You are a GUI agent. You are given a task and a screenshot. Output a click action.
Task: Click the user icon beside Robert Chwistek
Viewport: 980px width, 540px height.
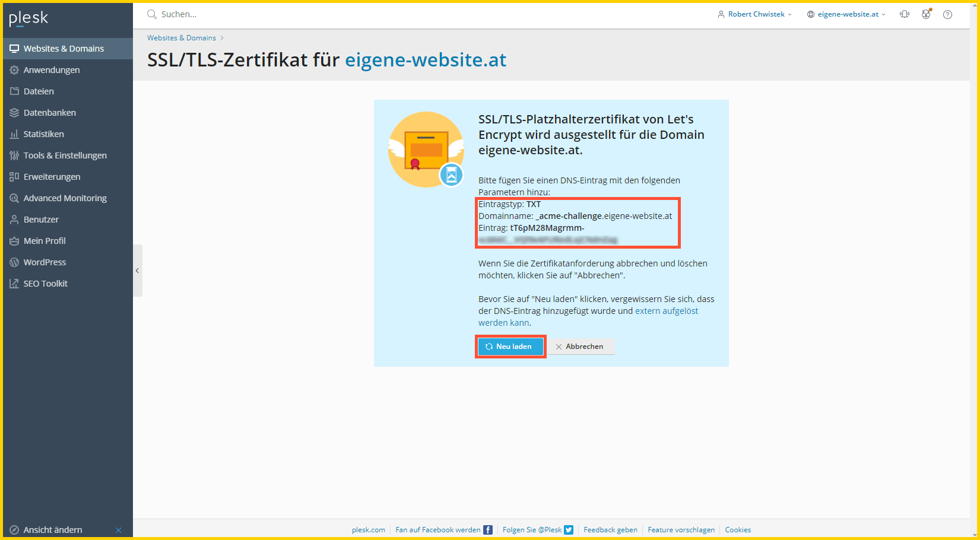point(721,14)
